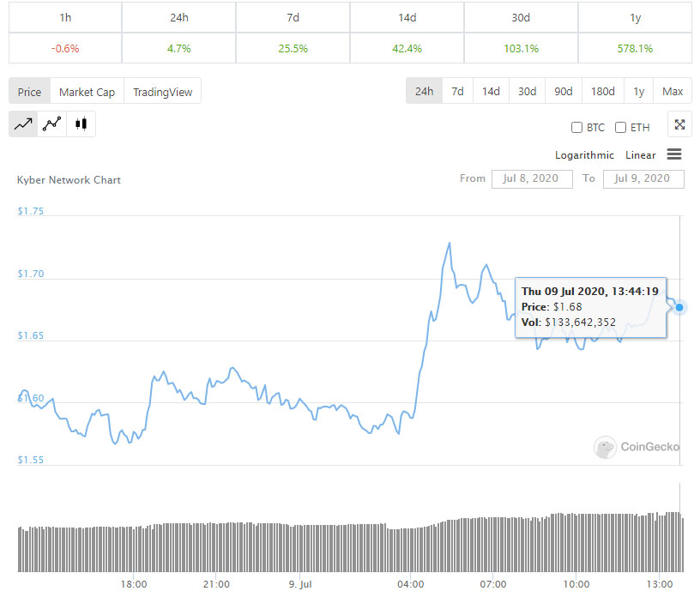
Task: Choose the 30d chart range
Action: pos(528,91)
